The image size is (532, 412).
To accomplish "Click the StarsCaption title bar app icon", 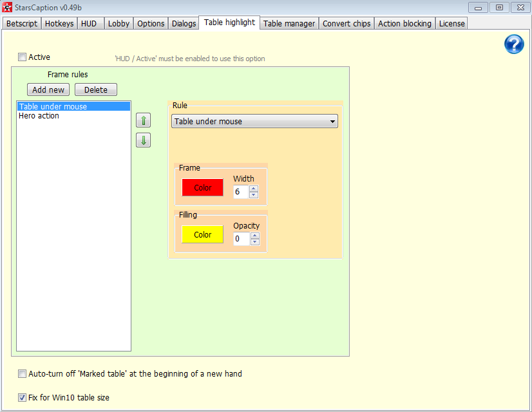I will [8, 7].
